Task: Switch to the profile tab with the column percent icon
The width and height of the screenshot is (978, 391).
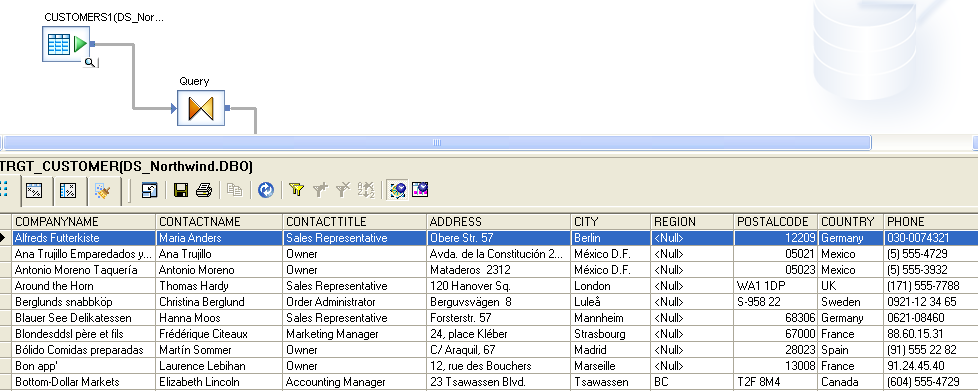Action: [68, 191]
